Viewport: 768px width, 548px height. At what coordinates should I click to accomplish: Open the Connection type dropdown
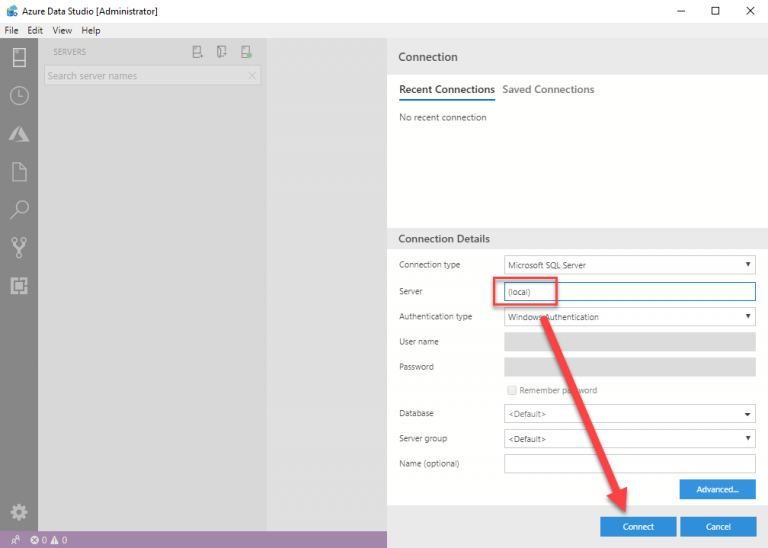629,265
